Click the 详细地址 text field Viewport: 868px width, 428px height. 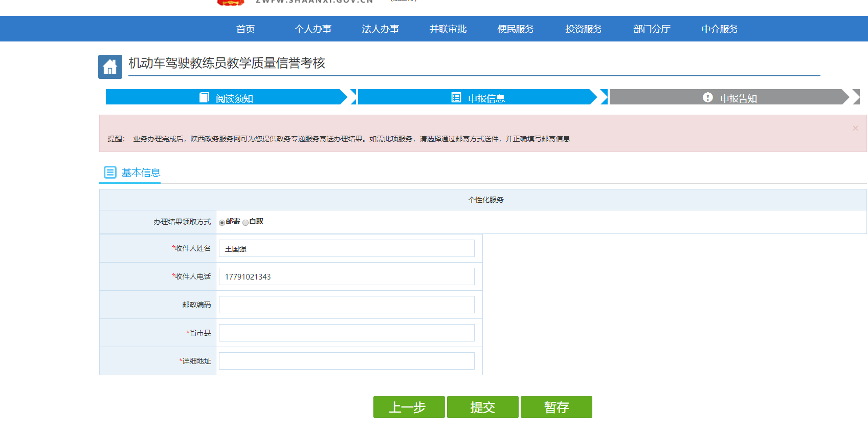point(346,361)
